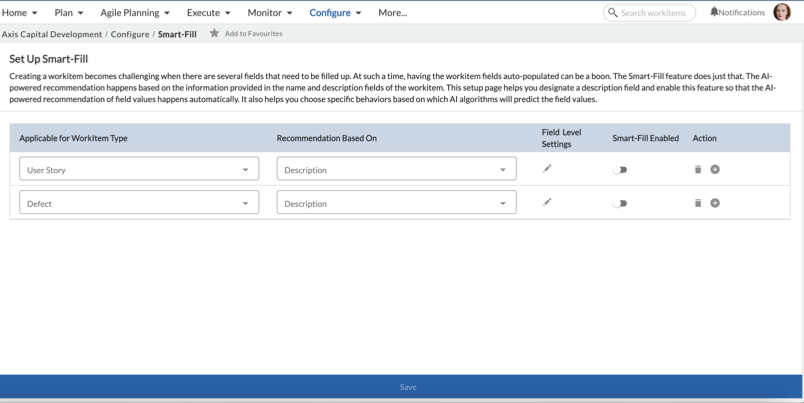This screenshot has width=804, height=403.
Task: Open the Execute menu
Action: pos(208,13)
